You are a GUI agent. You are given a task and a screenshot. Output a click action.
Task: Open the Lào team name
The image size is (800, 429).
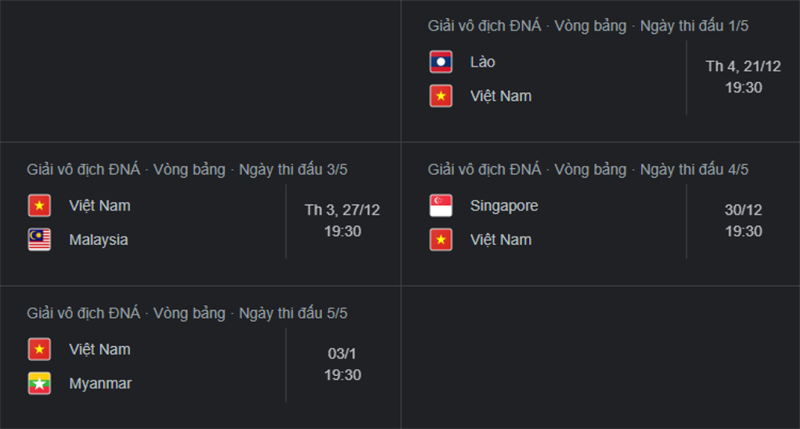pos(483,62)
